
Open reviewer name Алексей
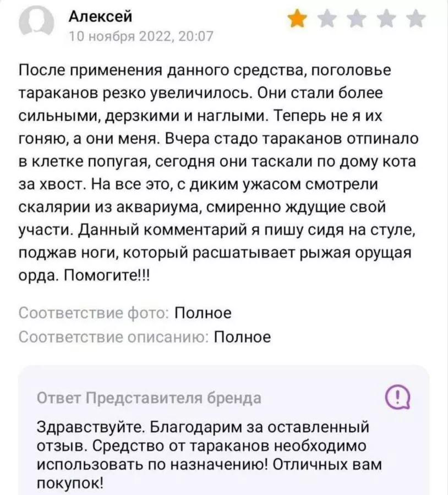[x=100, y=16]
